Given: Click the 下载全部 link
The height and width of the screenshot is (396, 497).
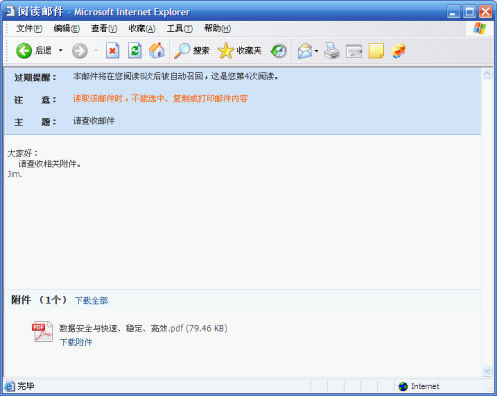Looking at the screenshot, I should (91, 301).
